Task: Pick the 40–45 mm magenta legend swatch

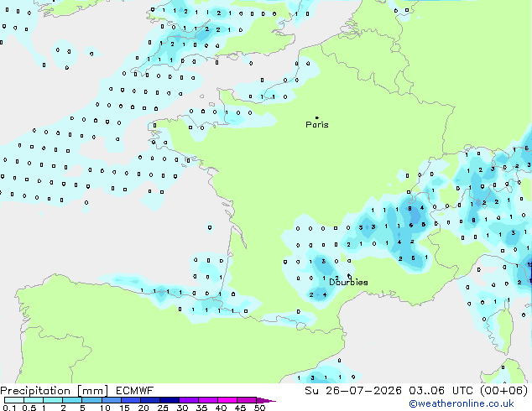Action: pyautogui.click(x=227, y=400)
